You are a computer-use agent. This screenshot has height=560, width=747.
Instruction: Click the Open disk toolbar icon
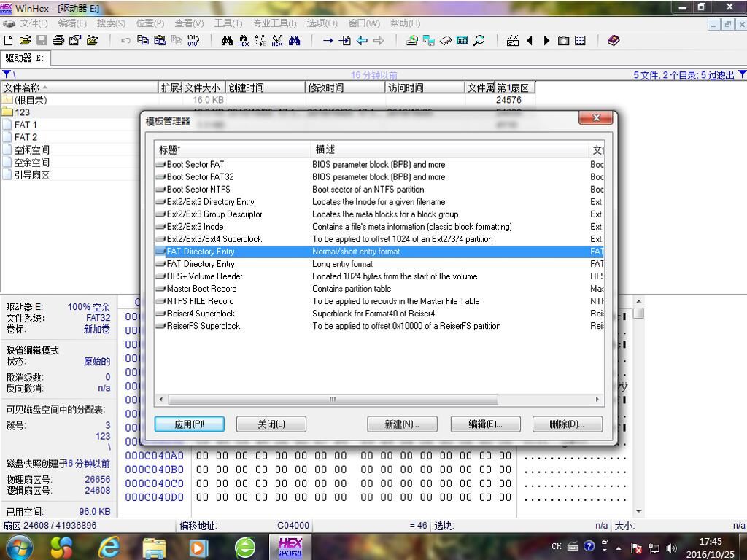point(412,41)
